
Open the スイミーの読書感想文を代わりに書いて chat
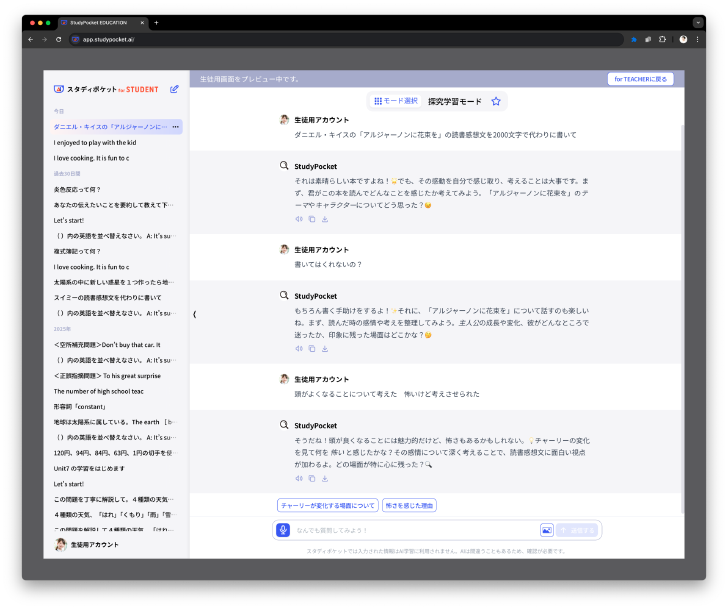pos(107,298)
